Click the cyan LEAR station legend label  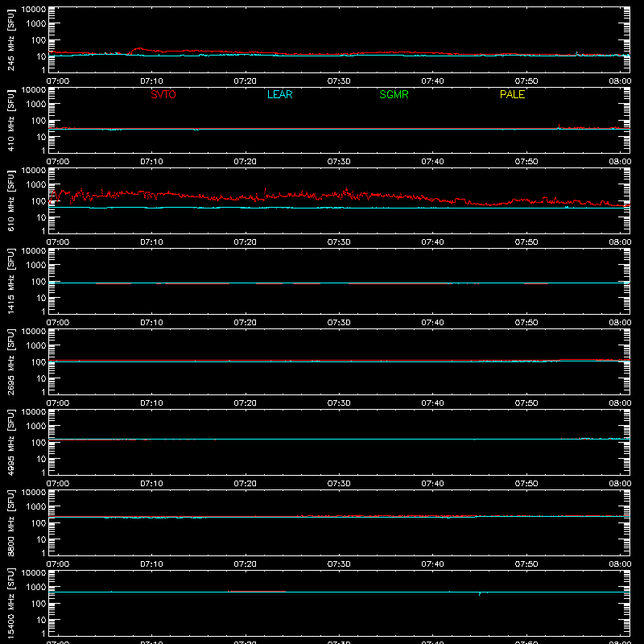coord(279,94)
